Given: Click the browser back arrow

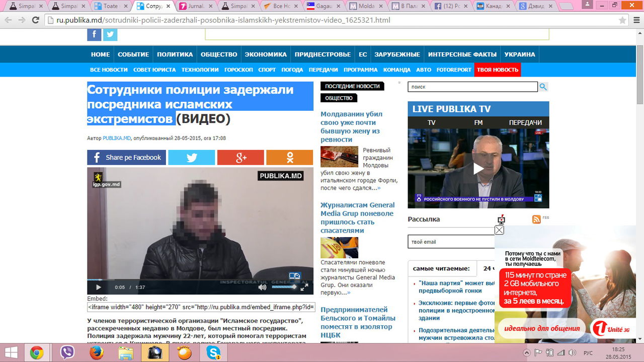Looking at the screenshot, I should [8, 20].
